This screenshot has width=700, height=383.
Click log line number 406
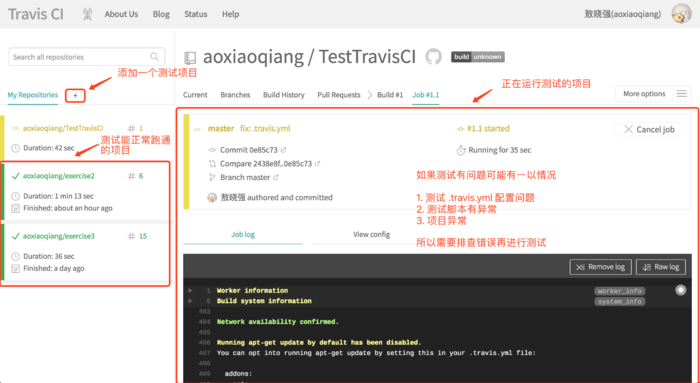click(204, 343)
